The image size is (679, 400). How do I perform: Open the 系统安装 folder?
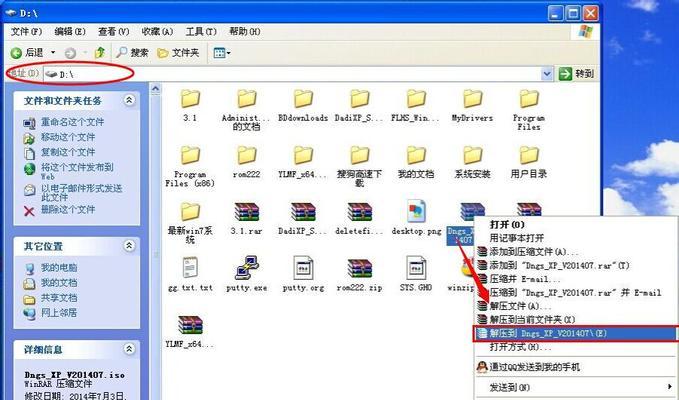tap(472, 162)
